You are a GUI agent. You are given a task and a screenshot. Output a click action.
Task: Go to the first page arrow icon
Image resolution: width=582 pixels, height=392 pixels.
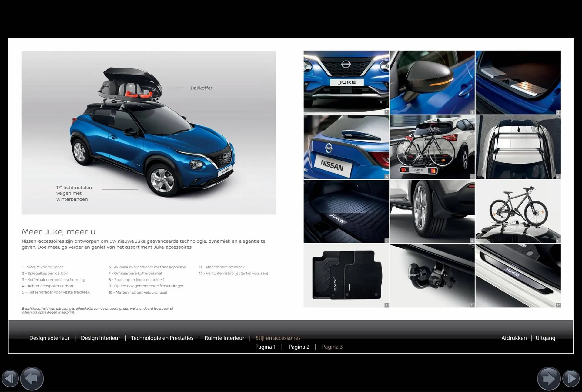click(x=10, y=378)
